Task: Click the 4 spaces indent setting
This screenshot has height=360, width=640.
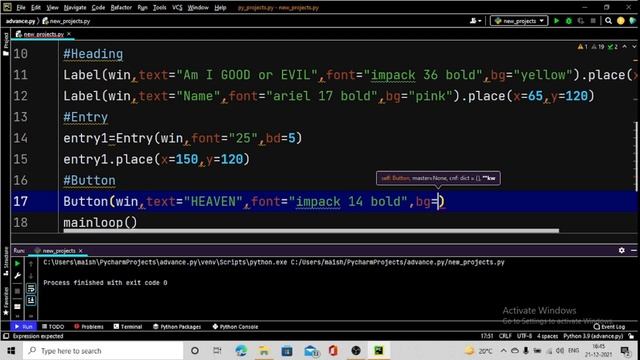Action: (547, 336)
